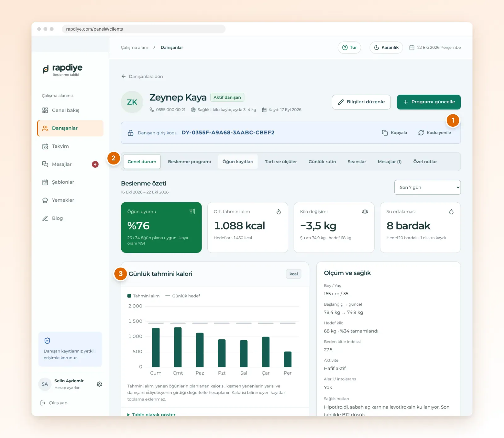The width and height of the screenshot is (504, 438).
Task: Click the Blog pencil icon in sidebar
Action: 45,218
